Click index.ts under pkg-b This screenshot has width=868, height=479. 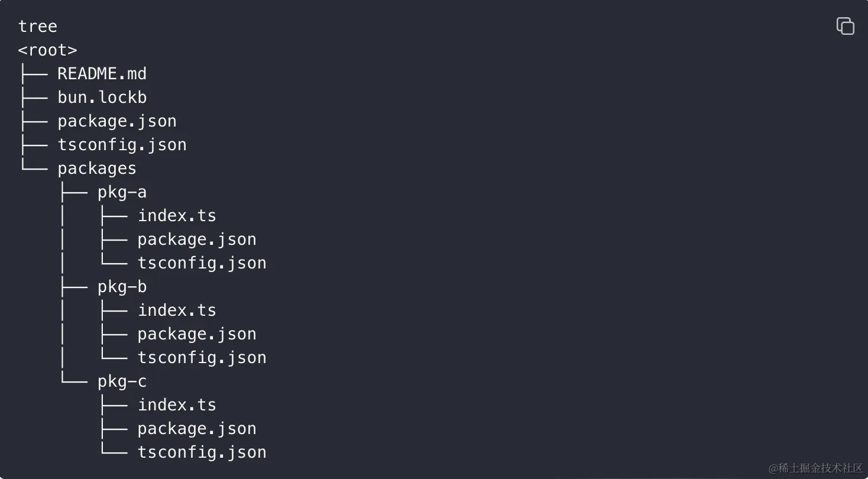pos(177,310)
